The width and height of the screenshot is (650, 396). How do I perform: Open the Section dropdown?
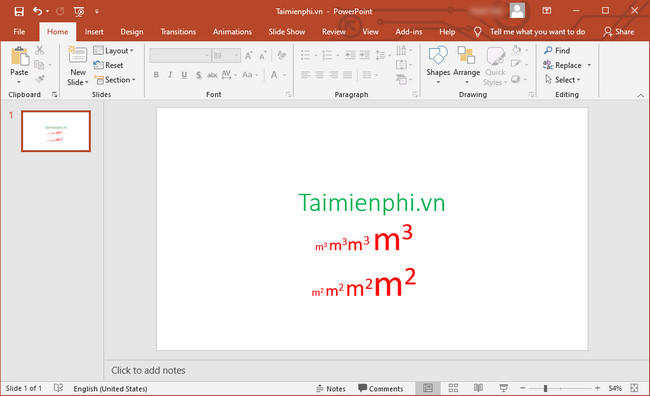point(114,80)
